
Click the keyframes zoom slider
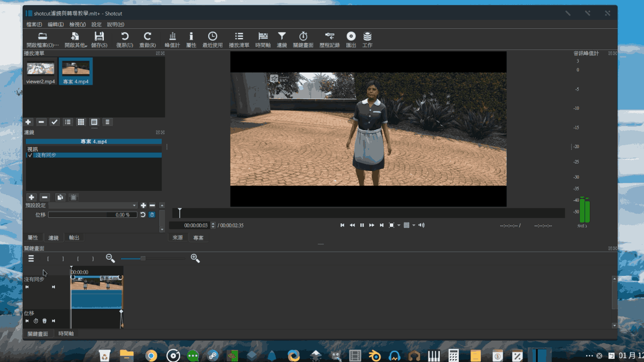152,258
